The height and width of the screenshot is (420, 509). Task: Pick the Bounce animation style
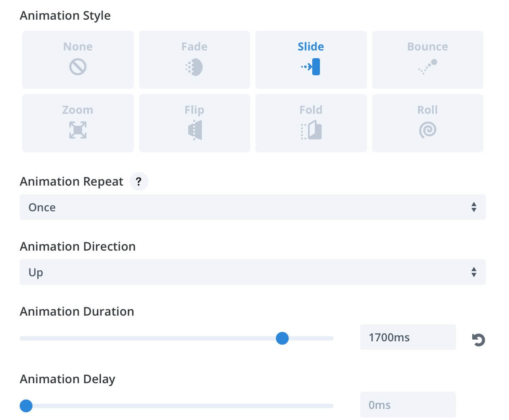click(428, 60)
